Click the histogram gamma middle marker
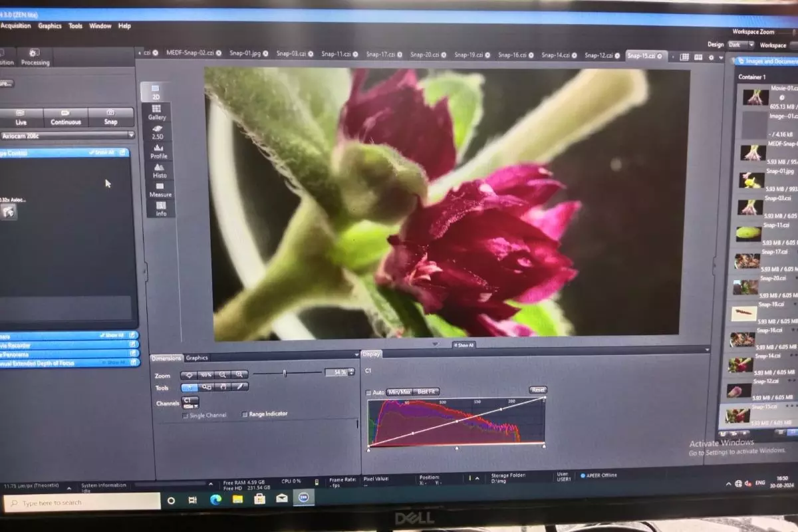 click(457, 448)
